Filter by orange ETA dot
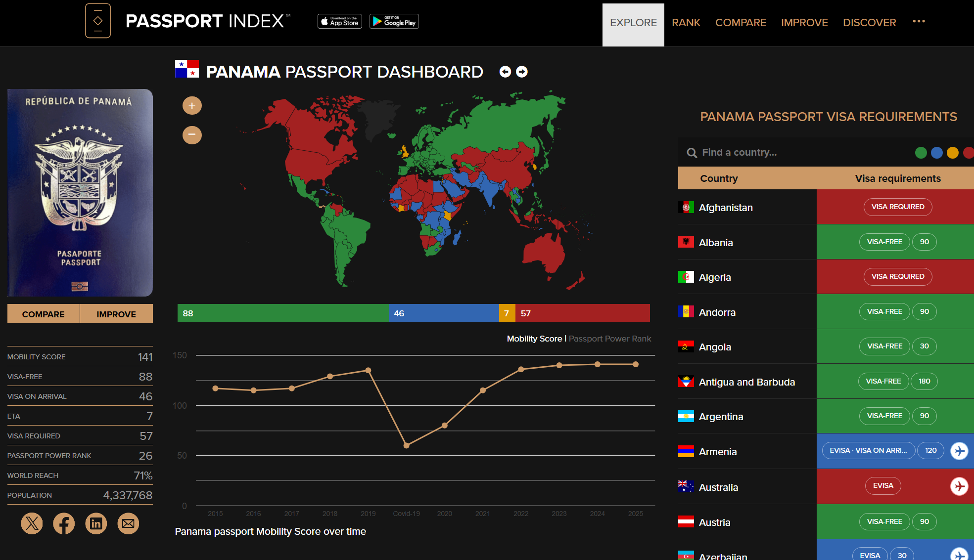 [x=953, y=153]
